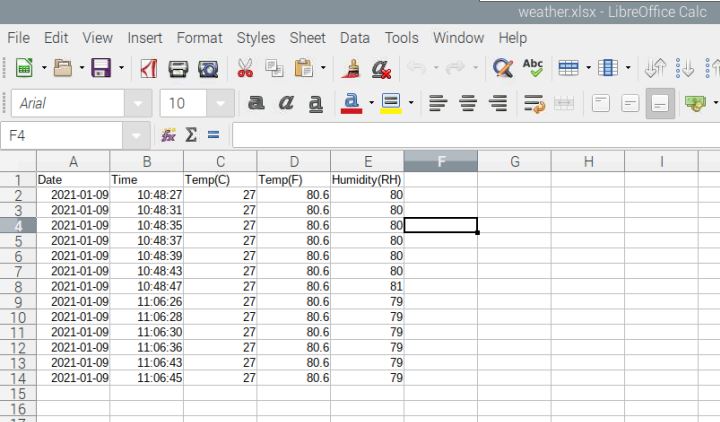This screenshot has height=422, width=720.
Task: Click the Insert Row icon
Action: click(x=568, y=68)
